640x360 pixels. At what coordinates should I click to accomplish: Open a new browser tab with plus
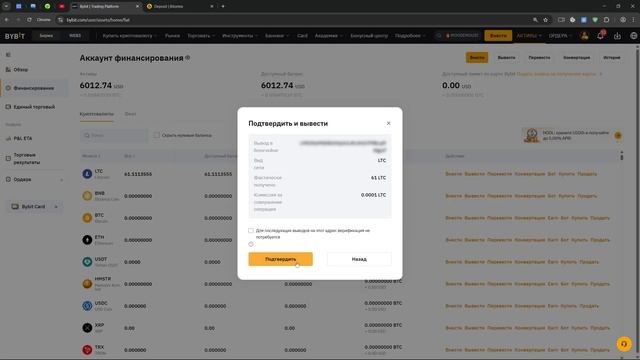pos(223,6)
